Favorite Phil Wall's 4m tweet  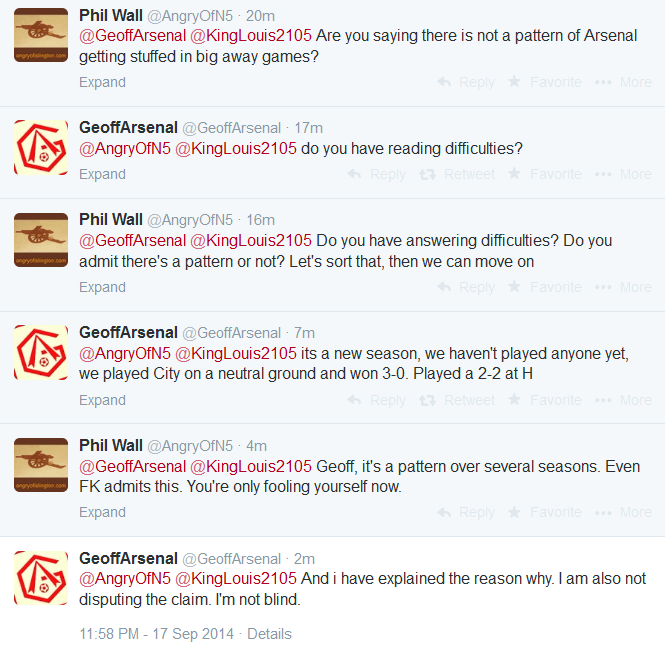pos(544,512)
